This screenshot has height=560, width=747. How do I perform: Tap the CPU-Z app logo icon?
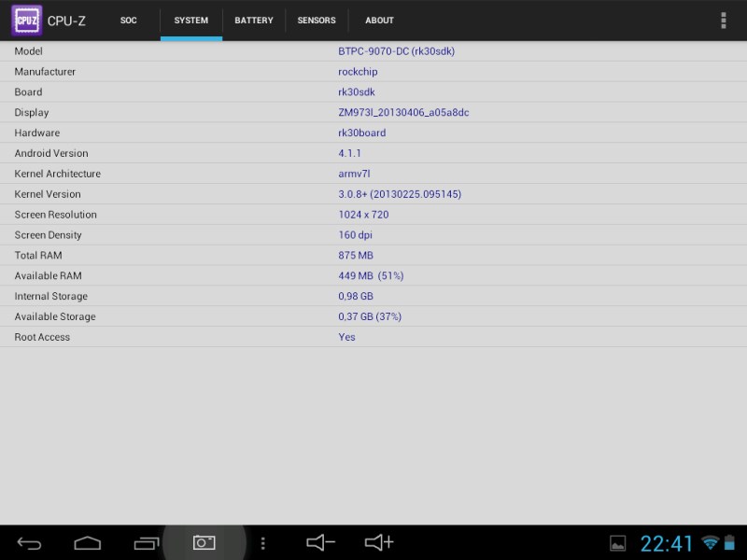(26, 21)
